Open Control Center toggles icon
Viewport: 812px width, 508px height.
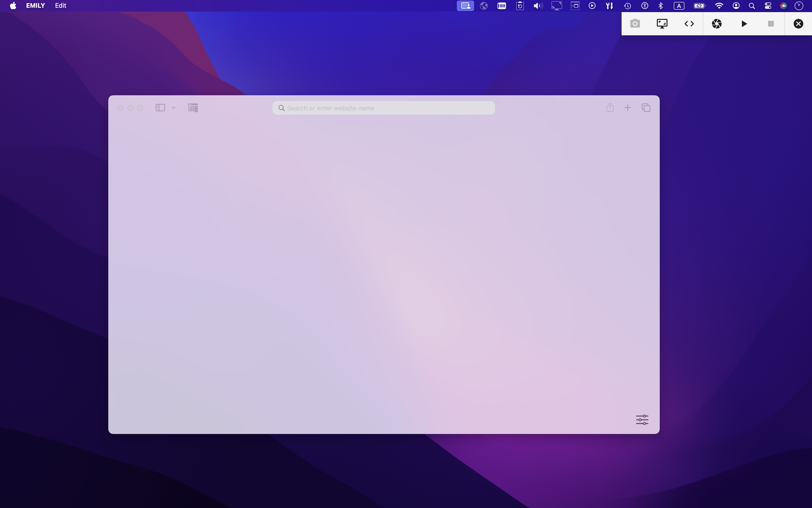coord(768,6)
